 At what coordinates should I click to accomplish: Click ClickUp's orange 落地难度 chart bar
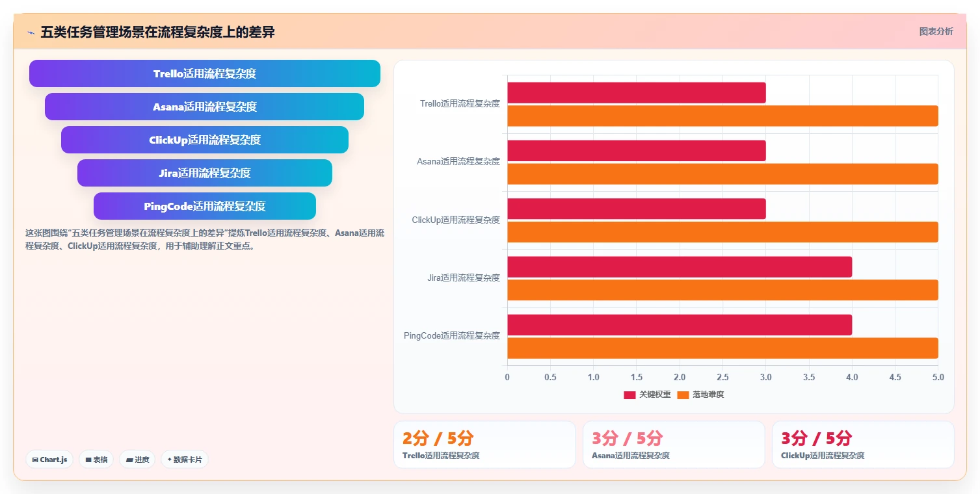point(722,232)
